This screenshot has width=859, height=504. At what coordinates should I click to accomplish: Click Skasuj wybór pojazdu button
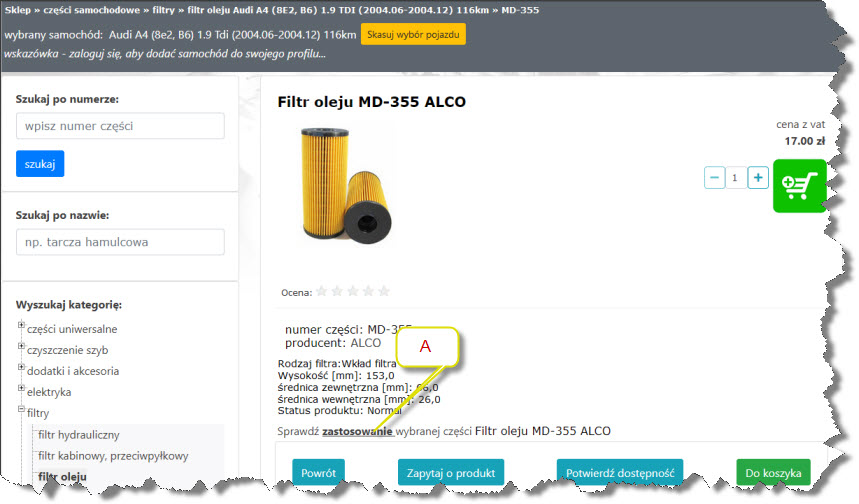pos(413,34)
